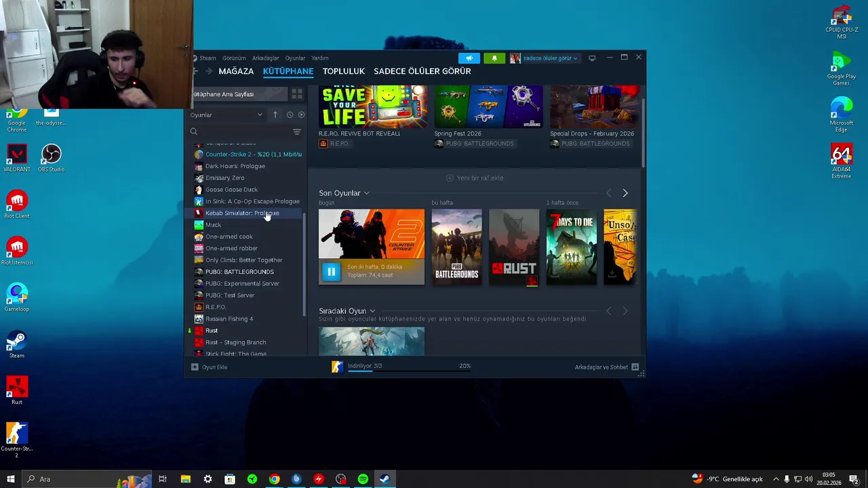
Task: Click the library search magnifier icon
Action: coord(194,131)
